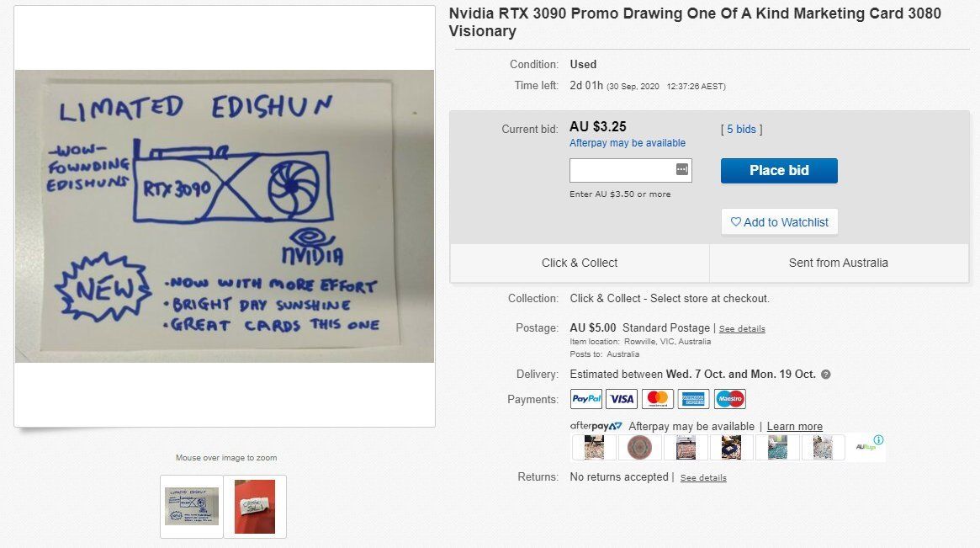Screen dimensions: 980x548
Task: Select the Sent from Australia tab
Action: tap(839, 263)
